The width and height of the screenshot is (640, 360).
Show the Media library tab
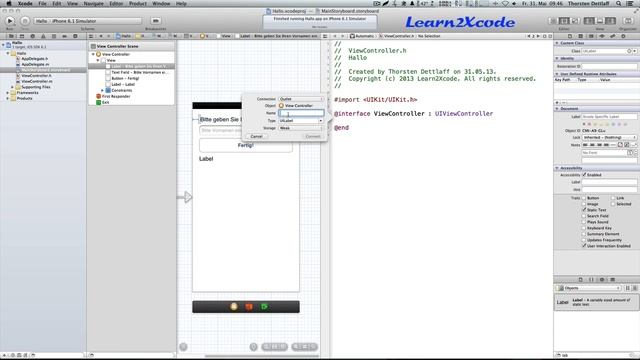tap(612, 280)
